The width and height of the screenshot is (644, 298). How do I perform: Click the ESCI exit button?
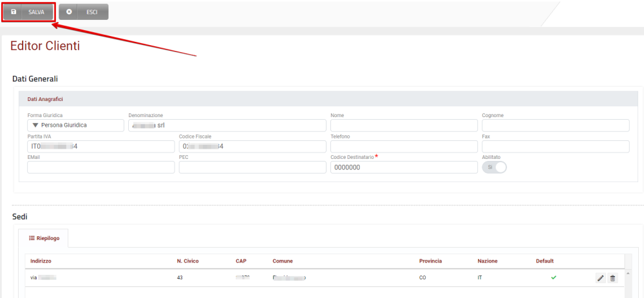tap(83, 12)
